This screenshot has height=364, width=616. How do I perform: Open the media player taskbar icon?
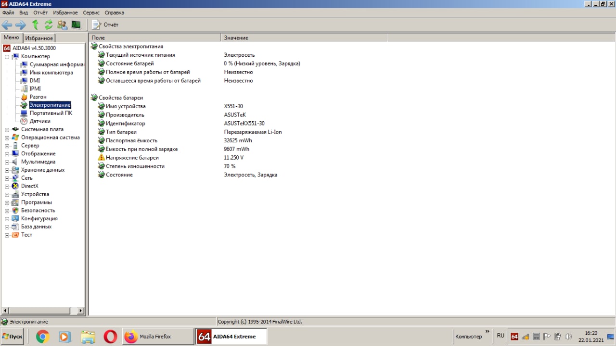tap(65, 337)
